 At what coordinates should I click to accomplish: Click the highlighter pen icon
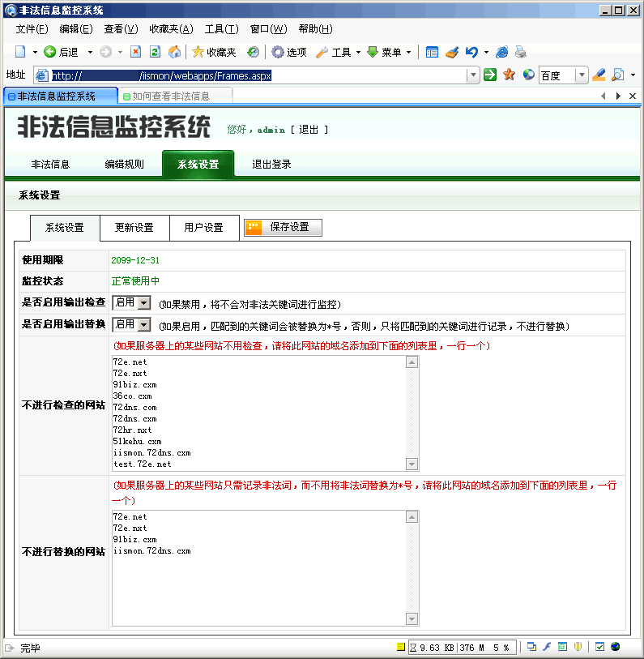(599, 75)
